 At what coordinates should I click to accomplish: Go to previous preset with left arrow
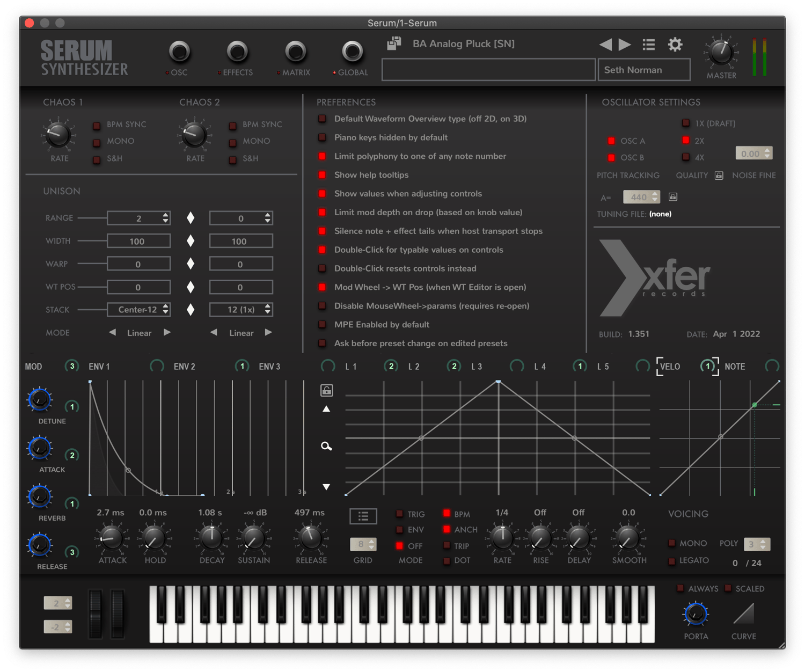(605, 45)
